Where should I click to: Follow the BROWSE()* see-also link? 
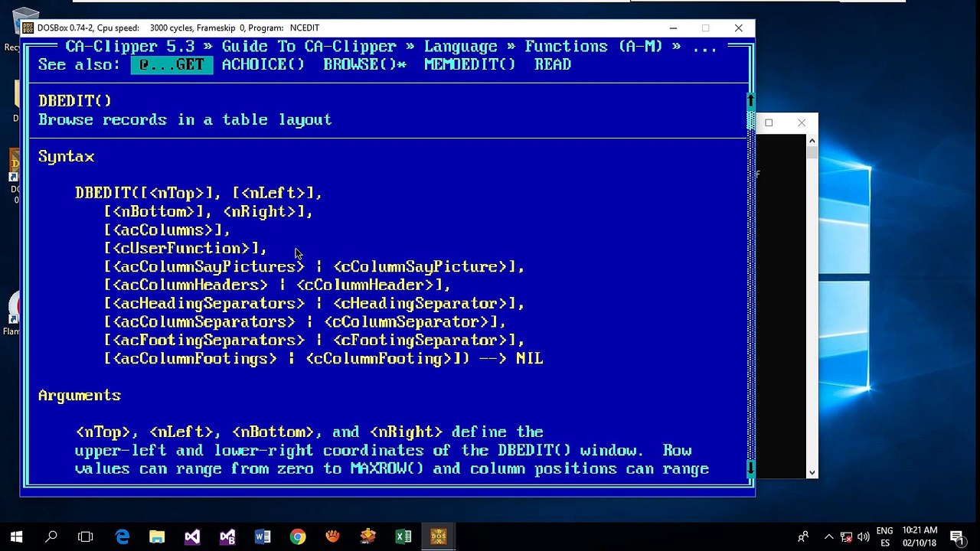point(364,64)
